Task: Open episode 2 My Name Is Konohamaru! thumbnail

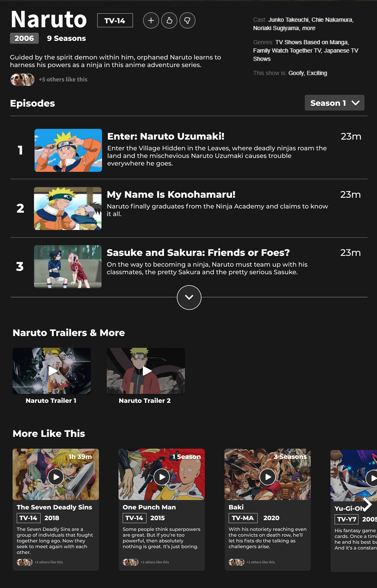Action: pos(68,208)
